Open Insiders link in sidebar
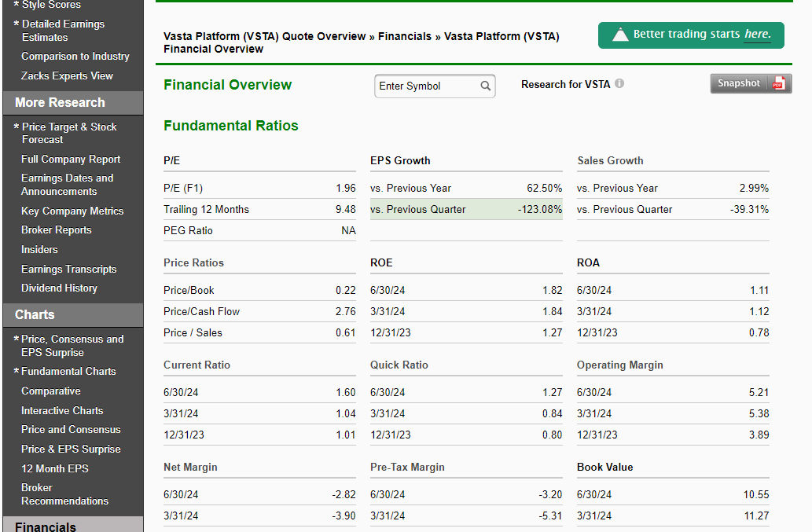 click(x=39, y=249)
